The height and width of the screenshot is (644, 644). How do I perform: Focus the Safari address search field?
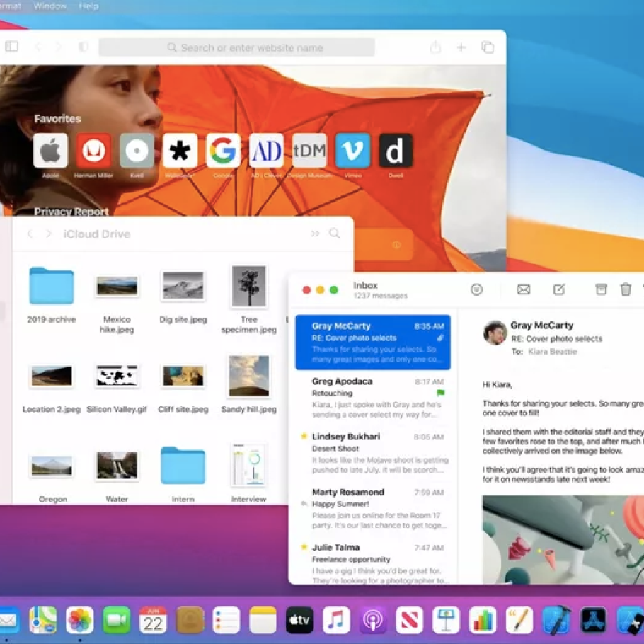pyautogui.click(x=236, y=47)
